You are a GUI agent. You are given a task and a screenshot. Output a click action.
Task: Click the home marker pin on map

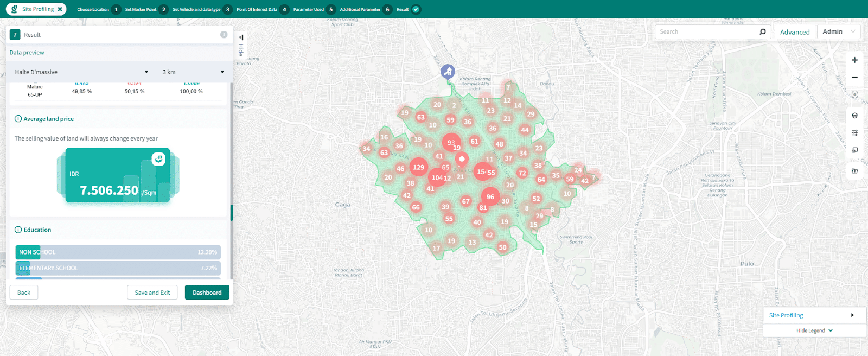448,71
